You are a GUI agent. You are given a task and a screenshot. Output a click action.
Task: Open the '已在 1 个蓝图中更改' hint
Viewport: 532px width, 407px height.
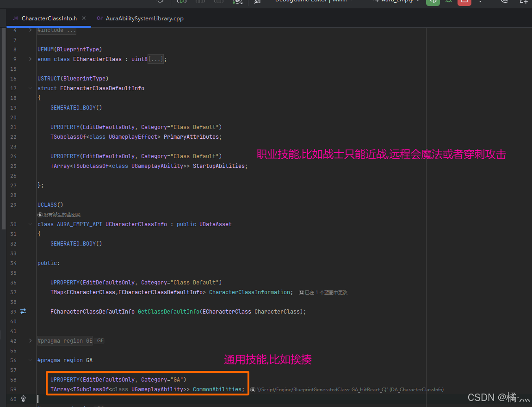[326, 292]
